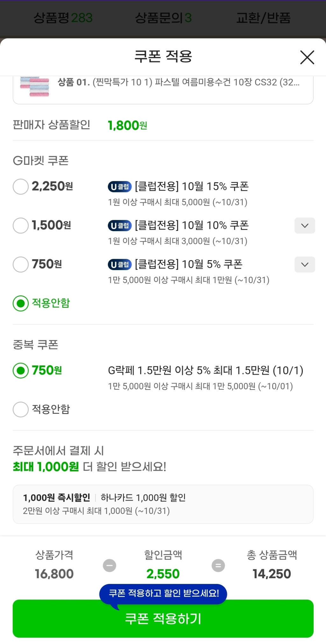Viewport: 326px width, 644px height.
Task: Choose 적용안함 under 중복 쿠폰
Action: 21,409
